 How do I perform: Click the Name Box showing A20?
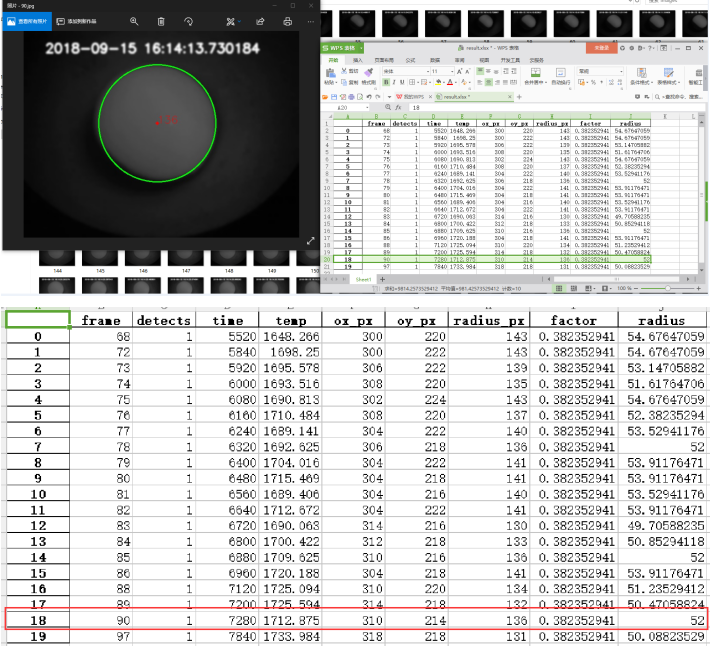(x=347, y=107)
